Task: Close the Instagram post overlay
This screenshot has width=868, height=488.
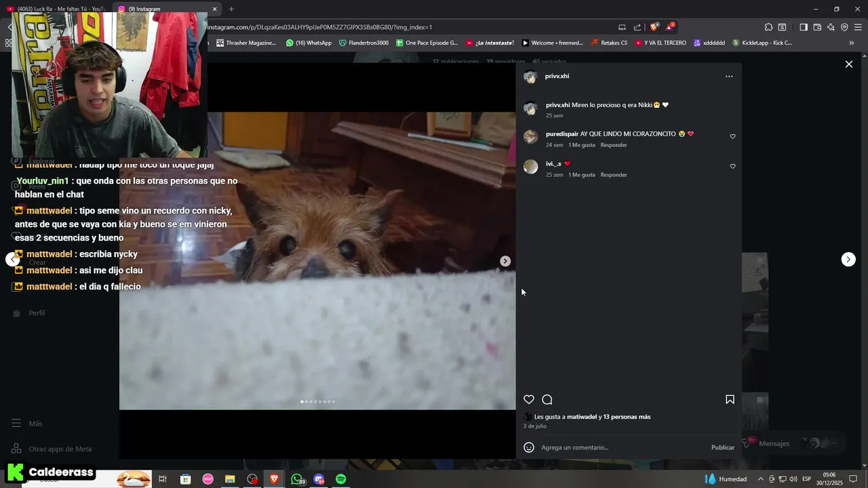Action: (x=848, y=64)
